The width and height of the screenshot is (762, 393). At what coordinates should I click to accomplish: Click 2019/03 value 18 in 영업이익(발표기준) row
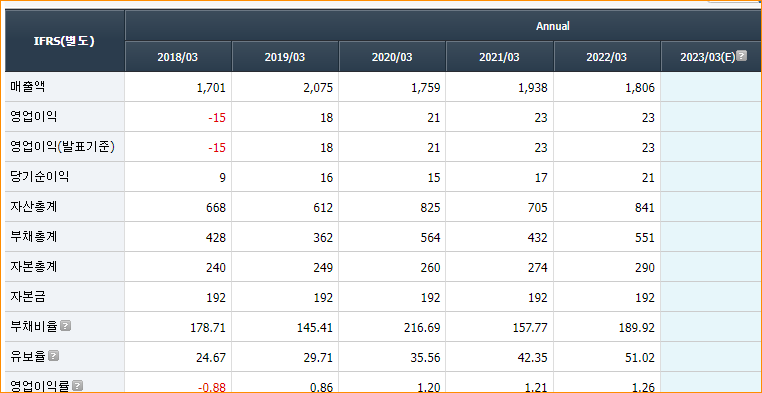327,148
